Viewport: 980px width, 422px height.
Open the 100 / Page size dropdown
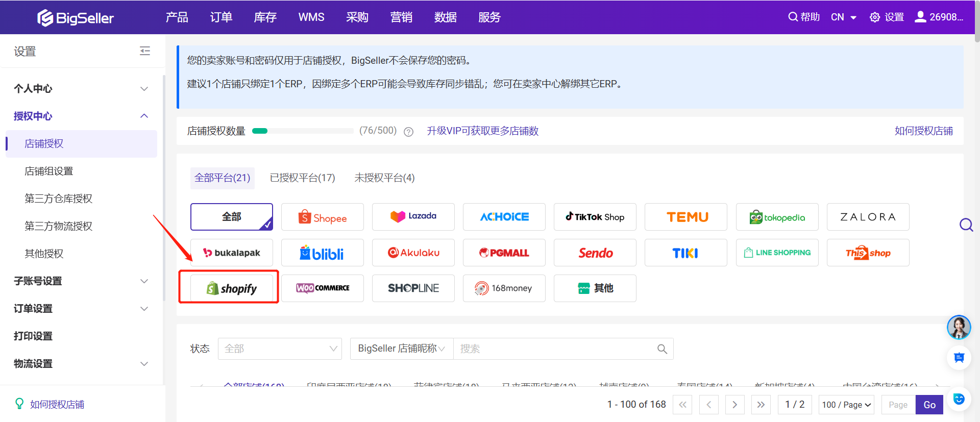(846, 405)
